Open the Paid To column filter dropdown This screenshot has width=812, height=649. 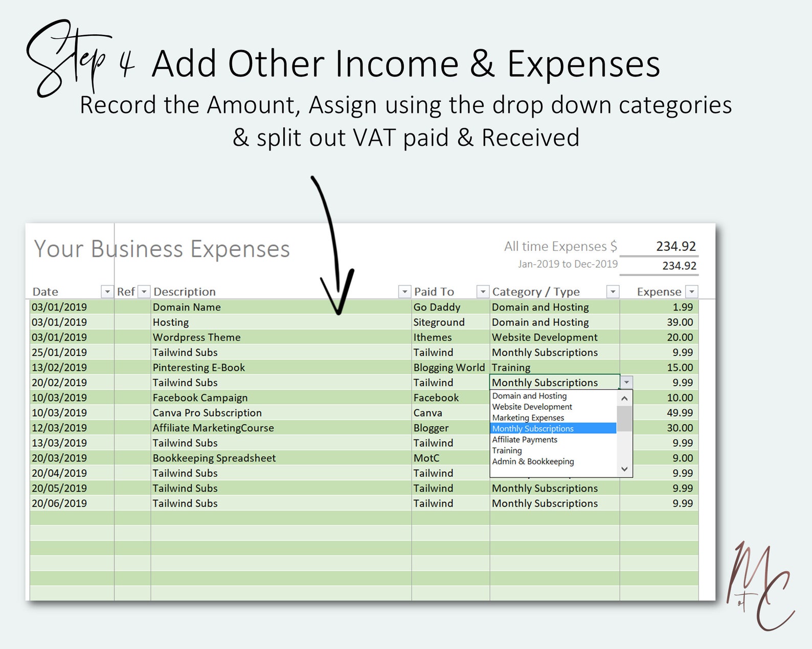pos(482,292)
